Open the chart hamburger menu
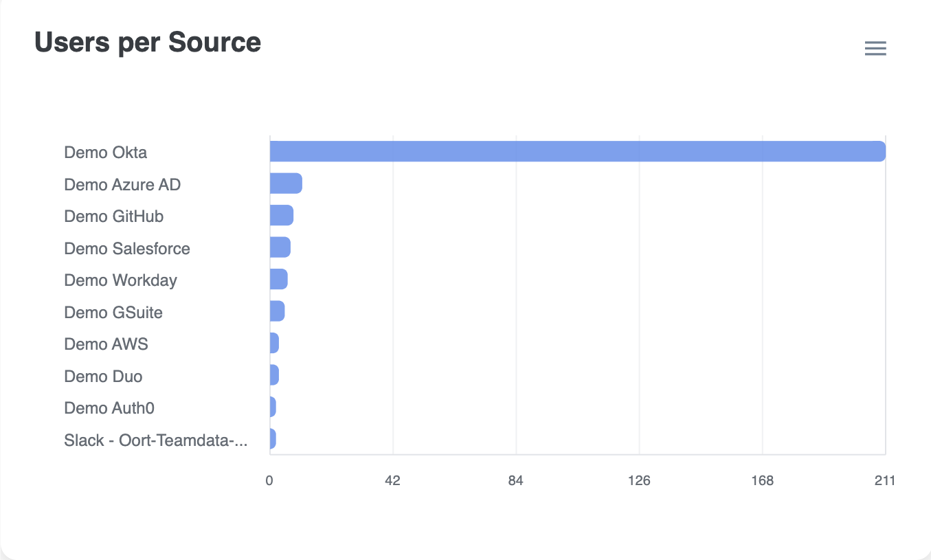 [x=875, y=48]
